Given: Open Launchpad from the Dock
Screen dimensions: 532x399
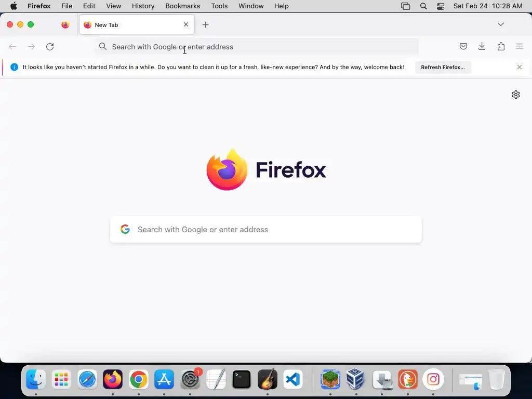Looking at the screenshot, I should (61, 379).
